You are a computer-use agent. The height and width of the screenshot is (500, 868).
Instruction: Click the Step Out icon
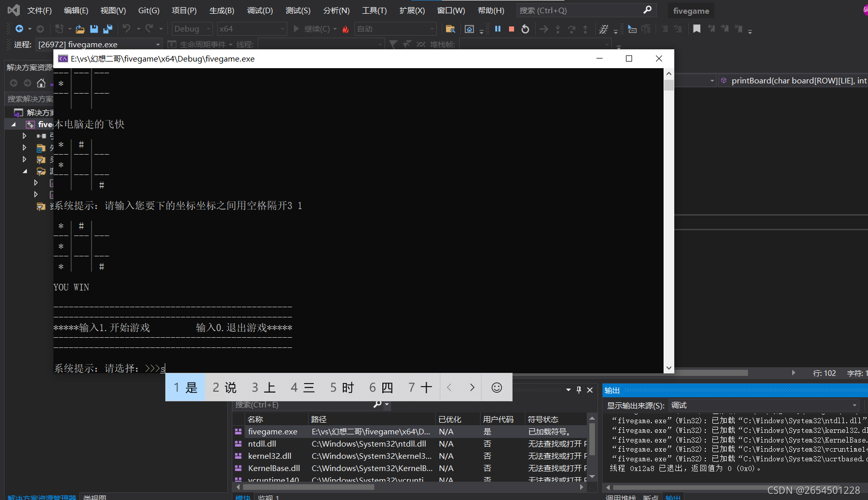point(585,29)
